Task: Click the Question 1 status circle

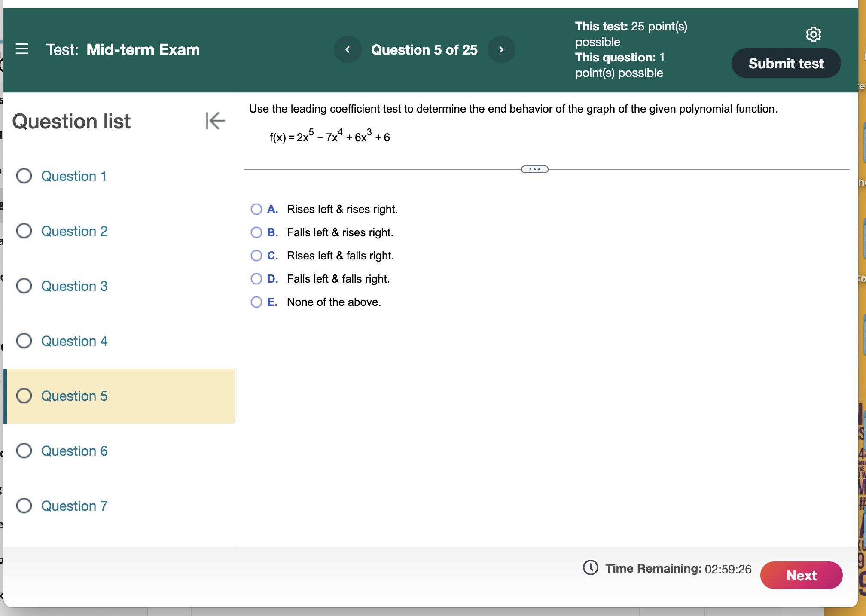Action: [24, 176]
